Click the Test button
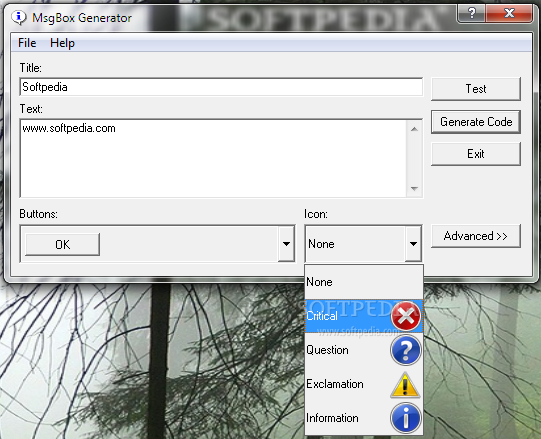Screen dimensions: 541x439 [476, 89]
